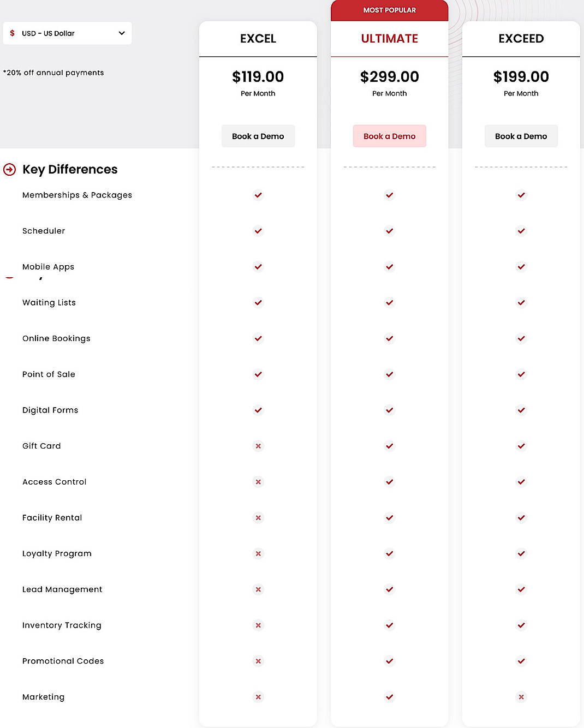This screenshot has width=584, height=728.
Task: Click the red X for Gift Card in Excel column
Action: pos(258,446)
